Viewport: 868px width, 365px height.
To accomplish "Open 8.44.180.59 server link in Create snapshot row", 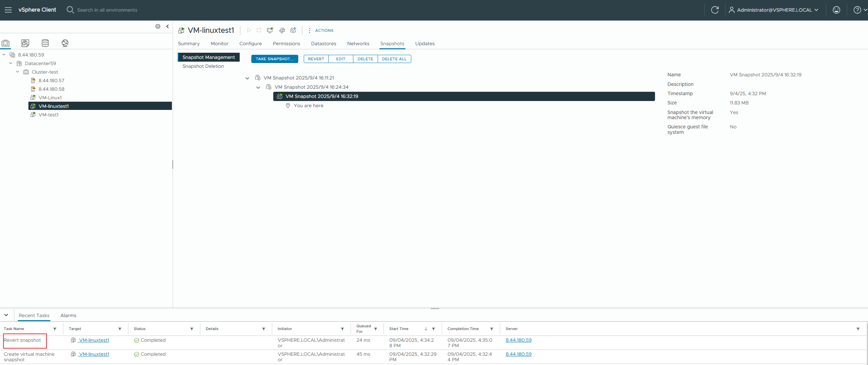I will point(518,354).
